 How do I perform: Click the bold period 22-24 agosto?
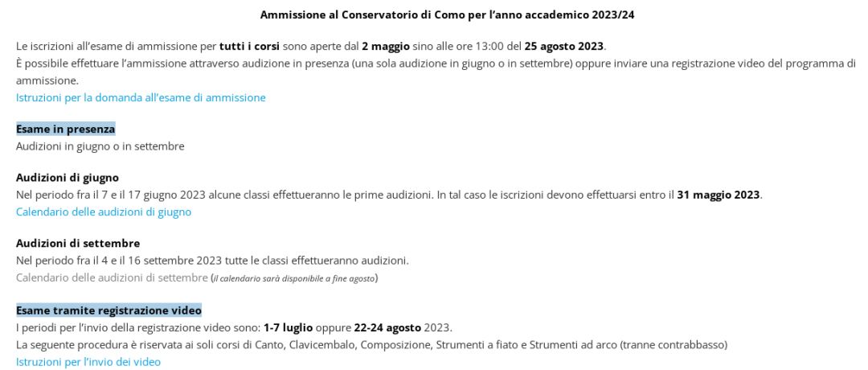point(387,327)
